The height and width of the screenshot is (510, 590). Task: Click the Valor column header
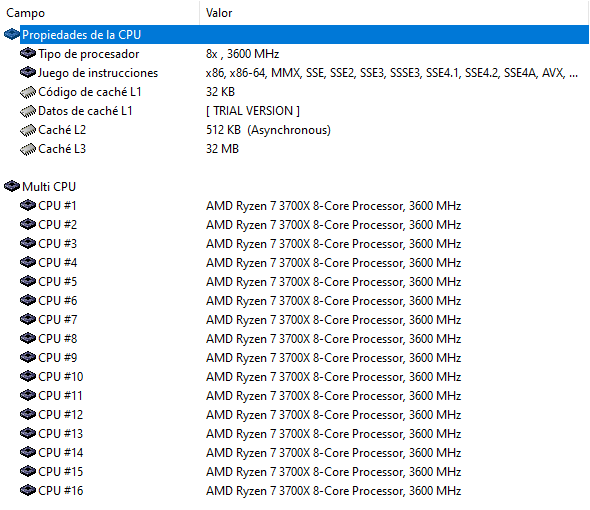tap(394, 13)
